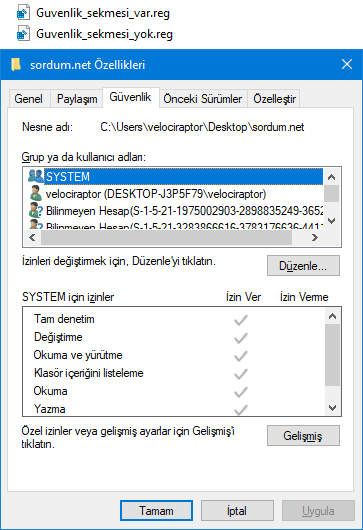Open the Paylaşım tab
This screenshot has width=363, height=530.
[x=77, y=99]
